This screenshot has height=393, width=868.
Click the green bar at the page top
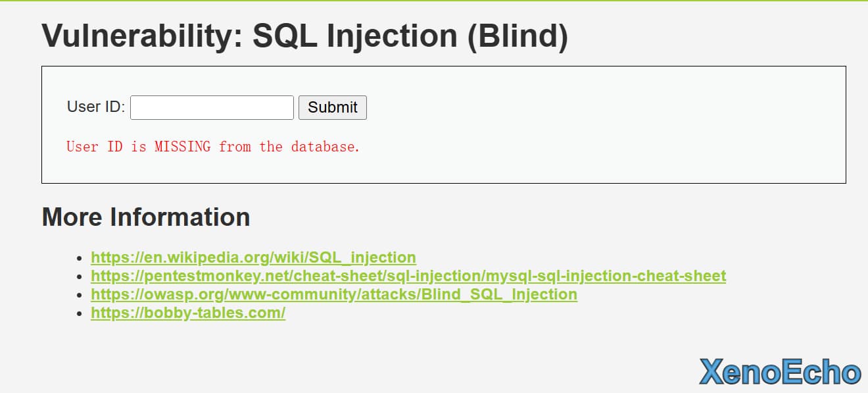tap(434, 1)
